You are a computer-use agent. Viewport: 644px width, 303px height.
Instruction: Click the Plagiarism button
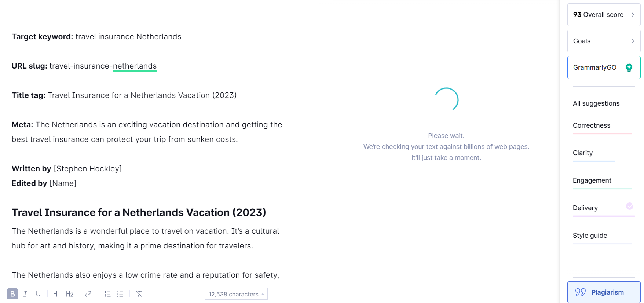[604, 292]
